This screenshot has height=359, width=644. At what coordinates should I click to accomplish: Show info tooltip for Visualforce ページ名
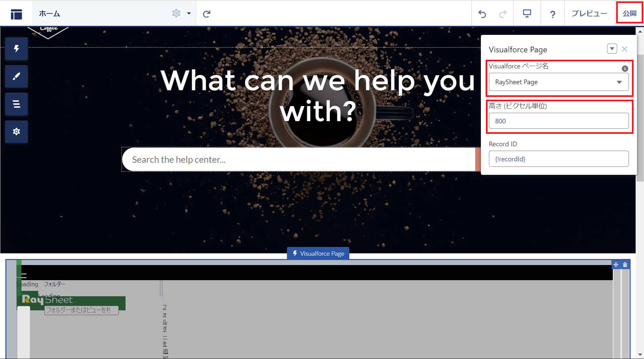[625, 68]
